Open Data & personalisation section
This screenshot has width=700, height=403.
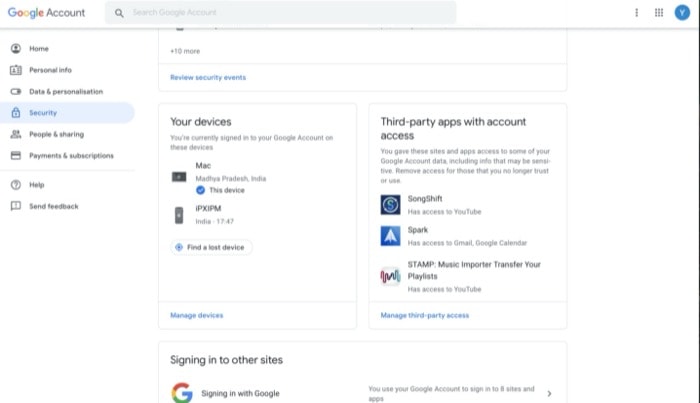coord(67,91)
